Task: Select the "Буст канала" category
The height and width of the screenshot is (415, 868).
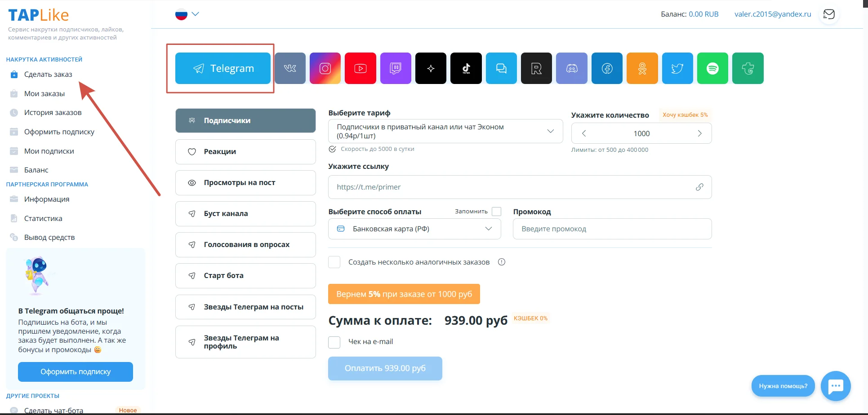Action: pos(245,214)
